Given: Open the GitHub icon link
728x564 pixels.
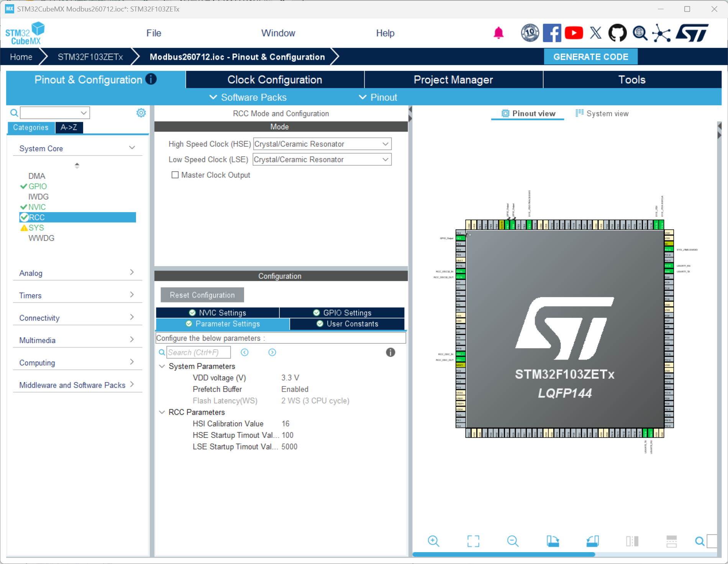Looking at the screenshot, I should 617,33.
